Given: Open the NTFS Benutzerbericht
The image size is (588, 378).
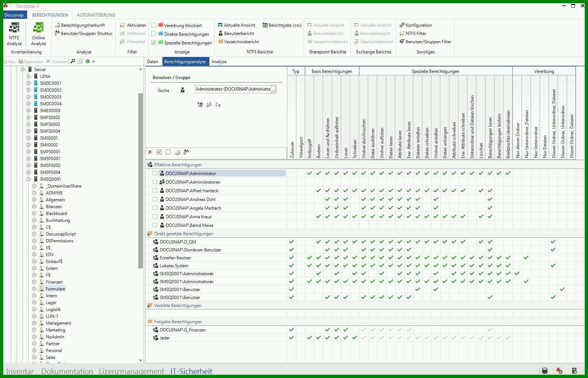Looking at the screenshot, I should point(236,34).
